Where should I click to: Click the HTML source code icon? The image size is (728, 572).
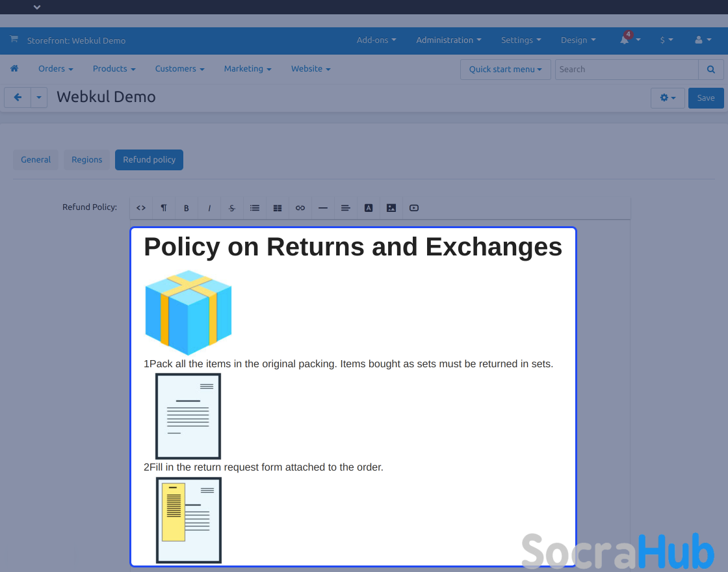(x=141, y=208)
